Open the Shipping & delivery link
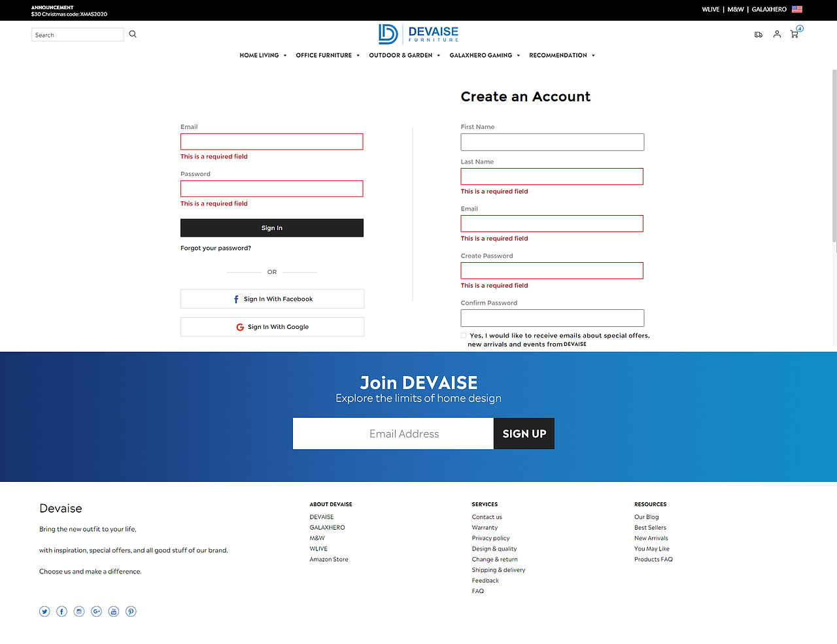Screen dimensions: 837x644 point(499,570)
